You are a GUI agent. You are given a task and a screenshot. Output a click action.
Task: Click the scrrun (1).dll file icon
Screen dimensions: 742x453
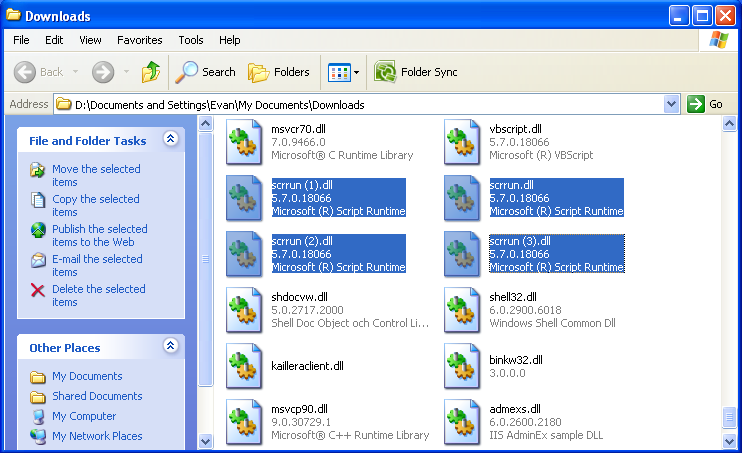pyautogui.click(x=244, y=198)
